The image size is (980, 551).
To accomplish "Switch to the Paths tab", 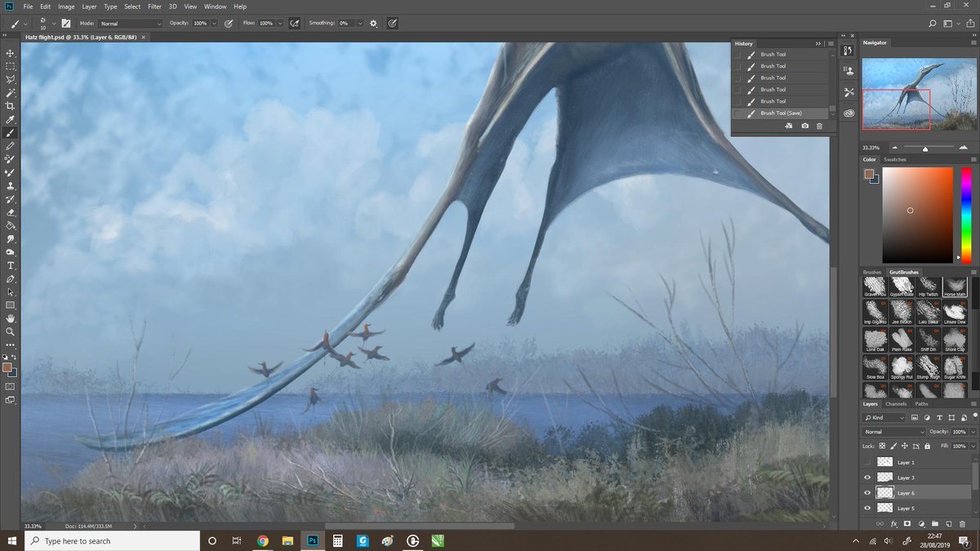I will pyautogui.click(x=921, y=404).
